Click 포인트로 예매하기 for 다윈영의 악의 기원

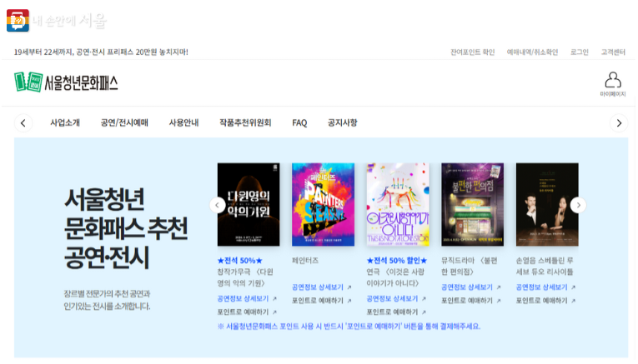(247, 312)
